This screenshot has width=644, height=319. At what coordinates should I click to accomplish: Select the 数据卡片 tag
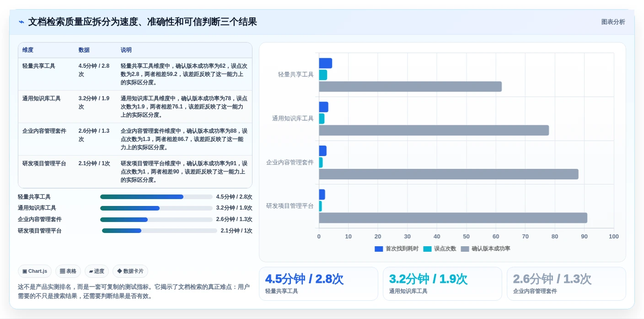pyautogui.click(x=130, y=271)
